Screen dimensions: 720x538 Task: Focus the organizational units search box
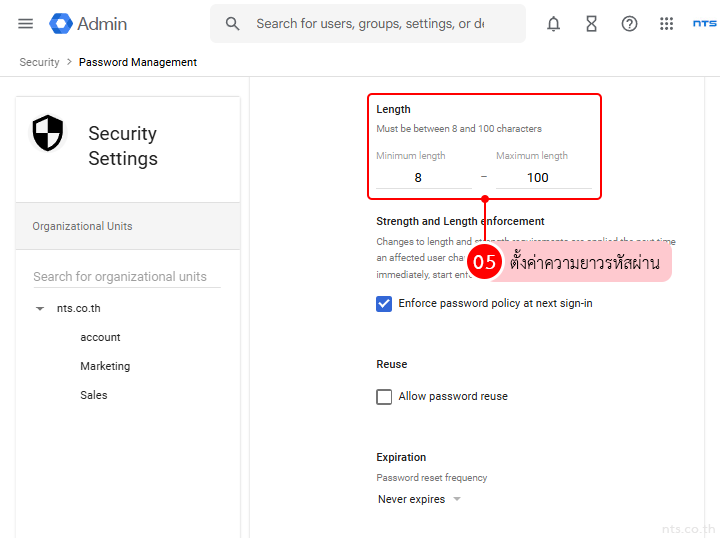[x=125, y=277]
